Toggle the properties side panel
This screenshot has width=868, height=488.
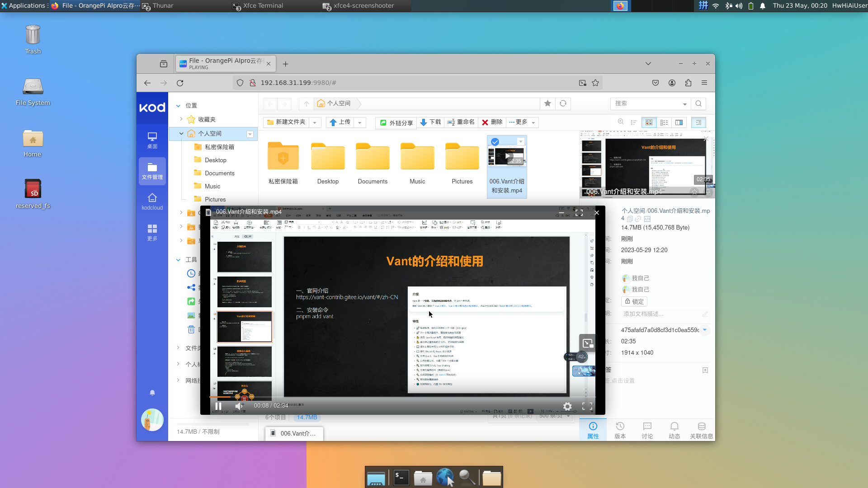point(698,122)
